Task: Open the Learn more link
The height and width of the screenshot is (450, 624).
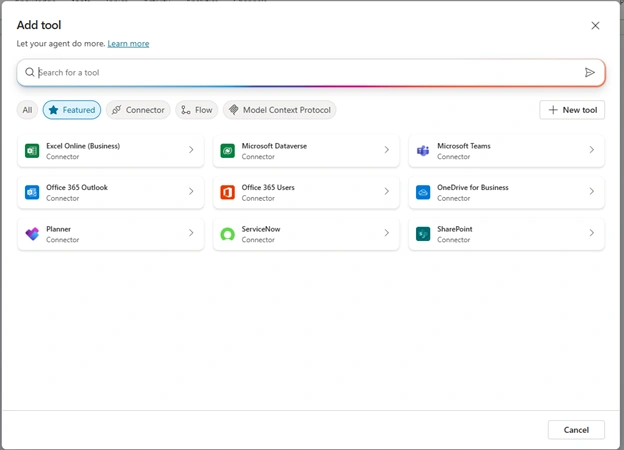Action: pyautogui.click(x=128, y=44)
